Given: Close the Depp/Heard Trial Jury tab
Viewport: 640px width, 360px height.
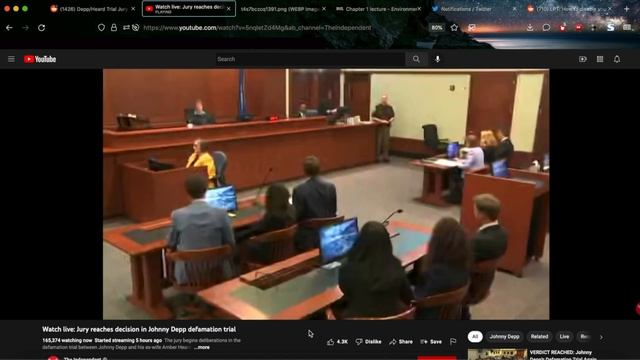Looking at the screenshot, I should [133, 9].
